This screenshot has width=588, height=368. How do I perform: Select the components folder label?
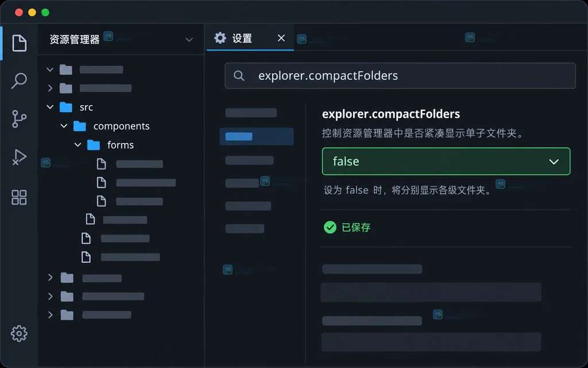(x=122, y=126)
